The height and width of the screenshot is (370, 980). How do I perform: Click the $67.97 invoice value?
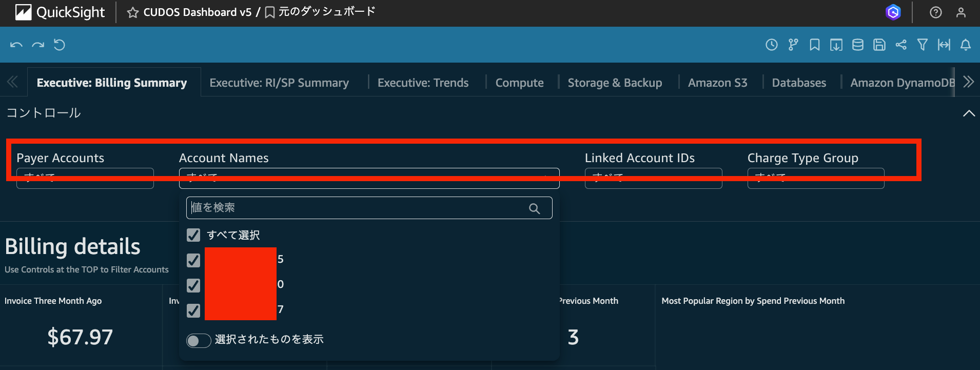(80, 337)
